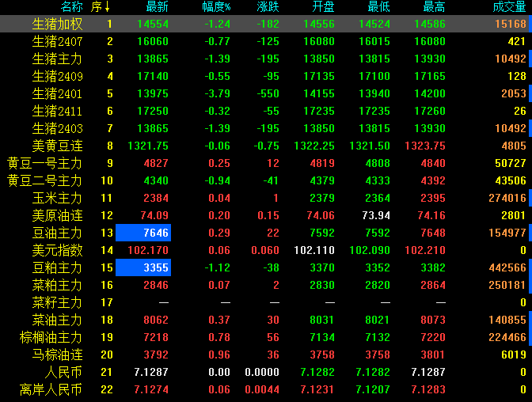Click the latest price 4827
This screenshot has width=532, height=402.
[156, 163]
